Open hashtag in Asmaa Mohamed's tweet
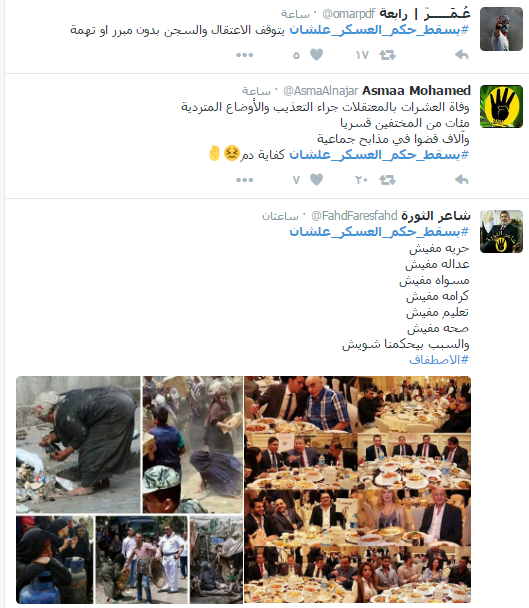529x608 pixels. [x=379, y=155]
